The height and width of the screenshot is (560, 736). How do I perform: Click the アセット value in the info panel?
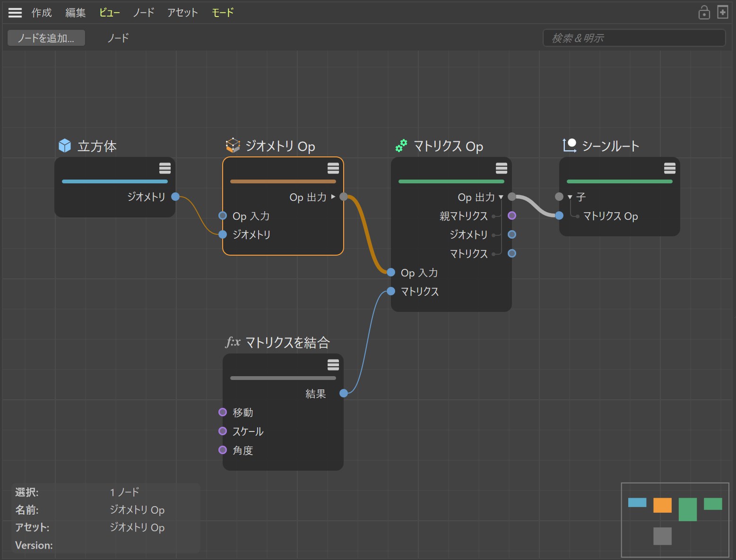click(x=137, y=527)
